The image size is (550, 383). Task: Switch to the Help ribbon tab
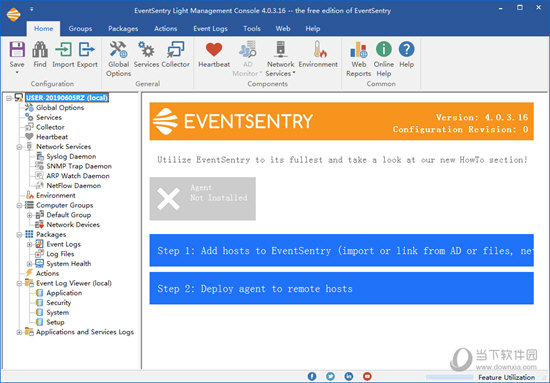(x=313, y=29)
